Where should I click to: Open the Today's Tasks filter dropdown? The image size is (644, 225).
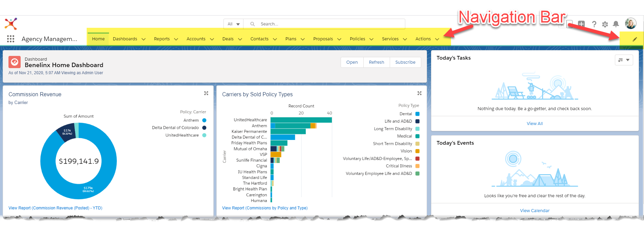point(624,60)
